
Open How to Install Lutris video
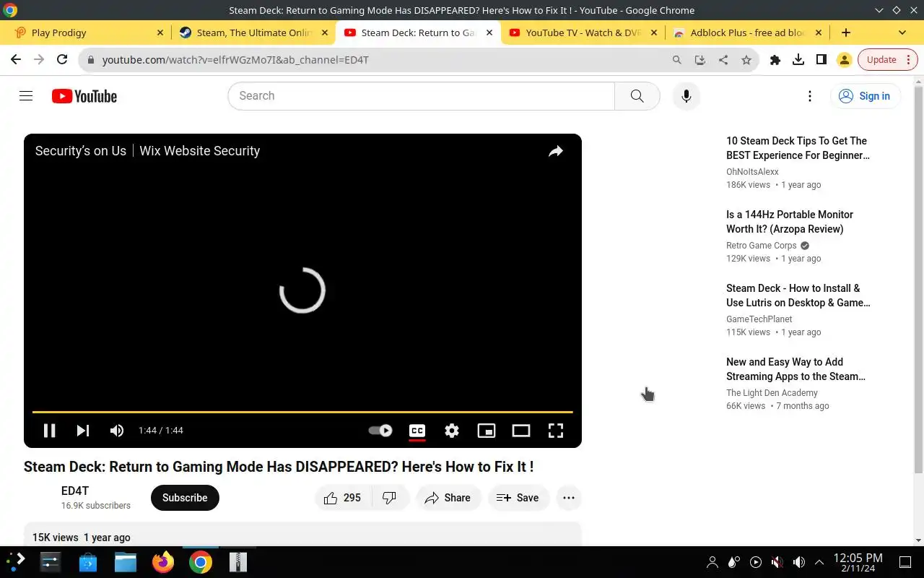coord(798,296)
